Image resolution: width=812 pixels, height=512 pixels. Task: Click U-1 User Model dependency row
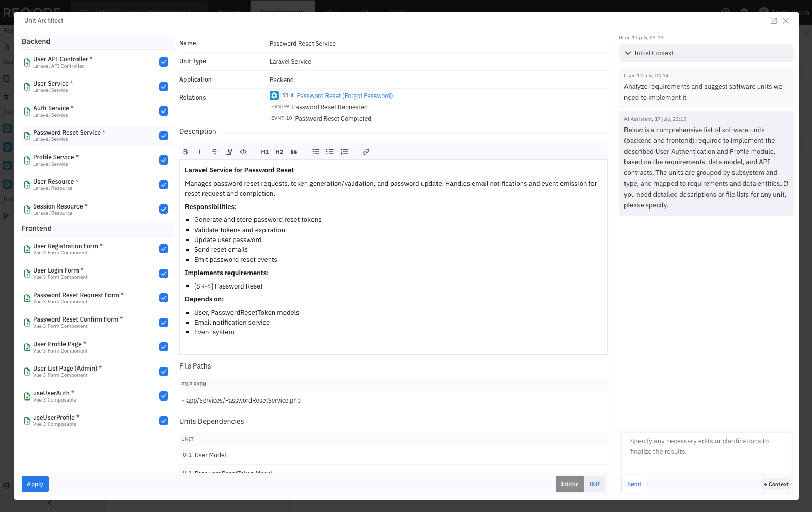pos(394,455)
